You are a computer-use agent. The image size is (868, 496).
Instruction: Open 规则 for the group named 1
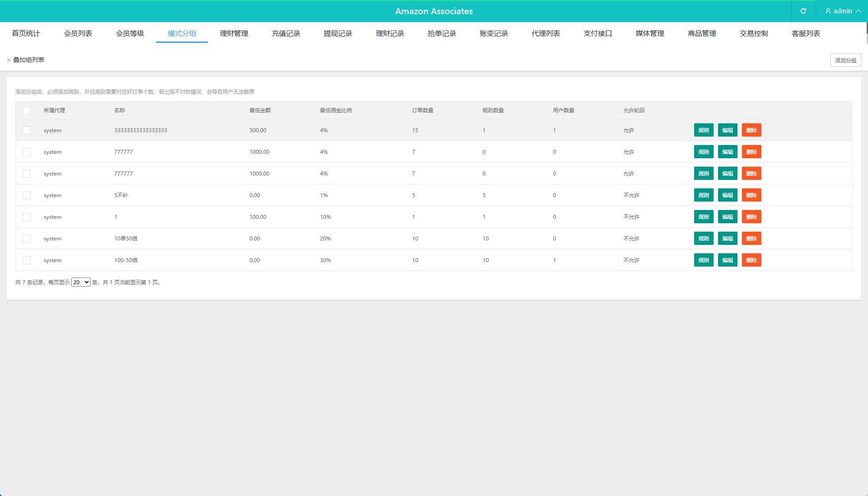click(703, 217)
